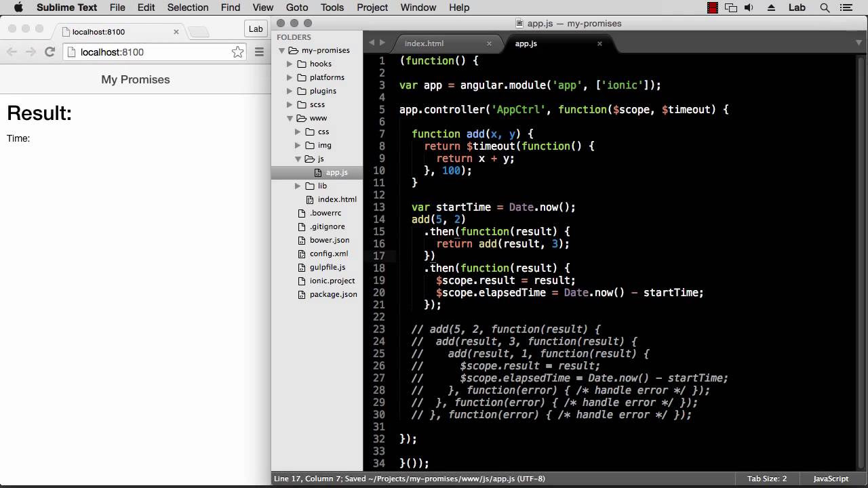Click the Lab user name in the menu bar
The height and width of the screenshot is (488, 868).
click(x=797, y=7)
